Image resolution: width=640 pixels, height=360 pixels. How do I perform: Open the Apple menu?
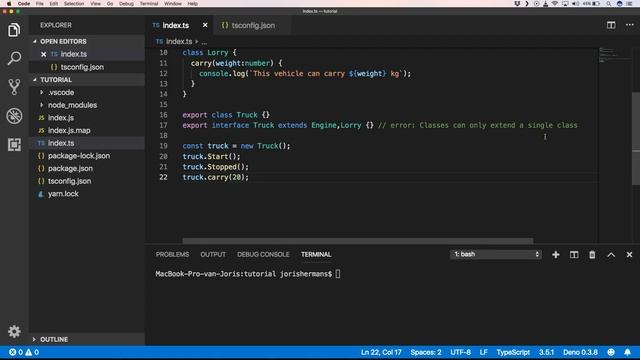coord(8,4)
